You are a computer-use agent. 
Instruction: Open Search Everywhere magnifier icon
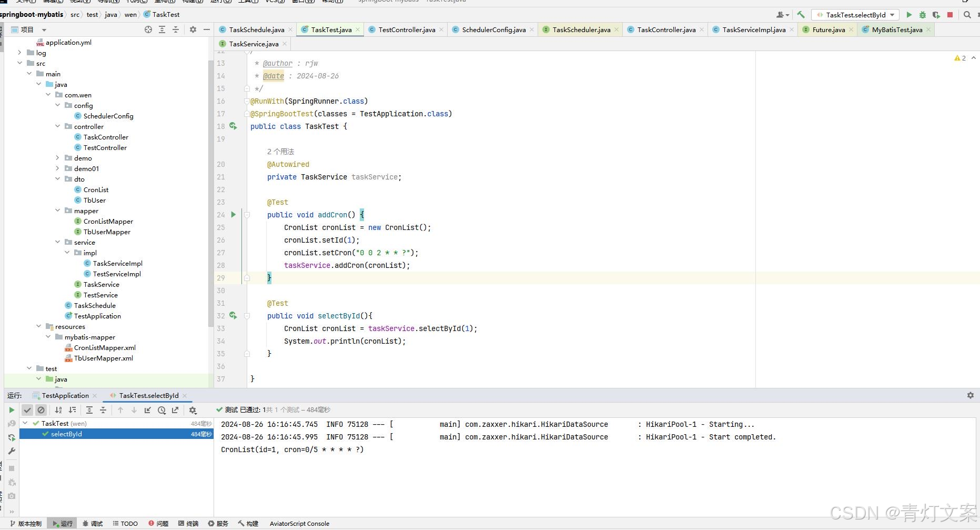point(967,15)
